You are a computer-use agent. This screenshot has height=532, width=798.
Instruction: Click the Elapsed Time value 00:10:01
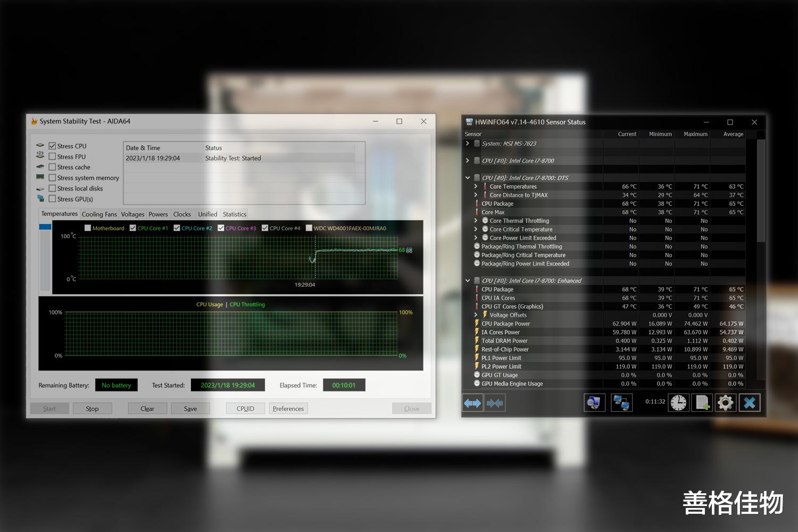point(344,385)
